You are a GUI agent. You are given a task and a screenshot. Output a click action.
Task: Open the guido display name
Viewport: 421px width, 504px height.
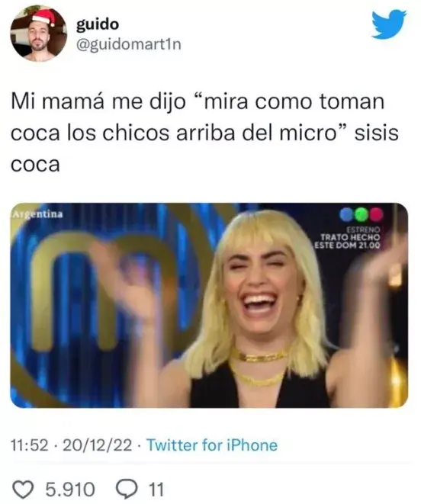[x=98, y=24]
